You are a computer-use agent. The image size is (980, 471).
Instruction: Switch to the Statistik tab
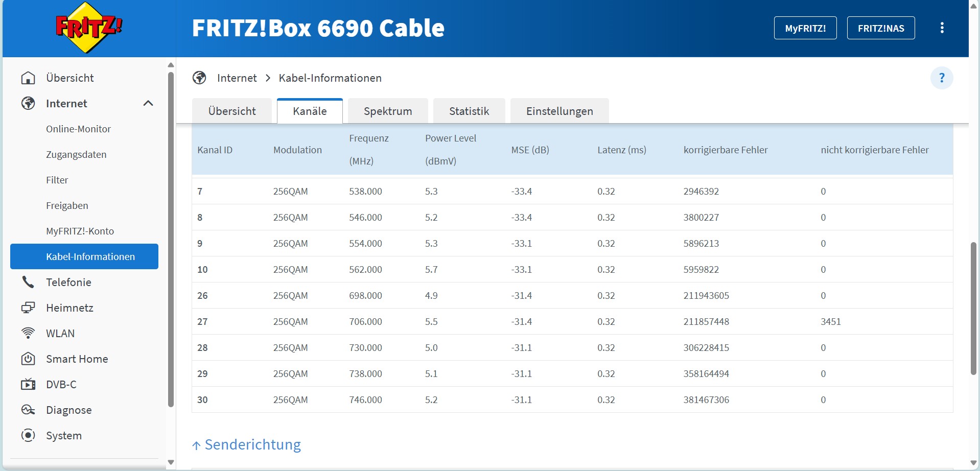(469, 111)
